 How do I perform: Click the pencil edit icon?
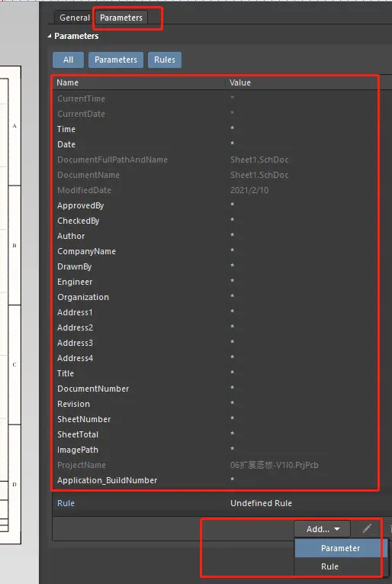point(367,528)
